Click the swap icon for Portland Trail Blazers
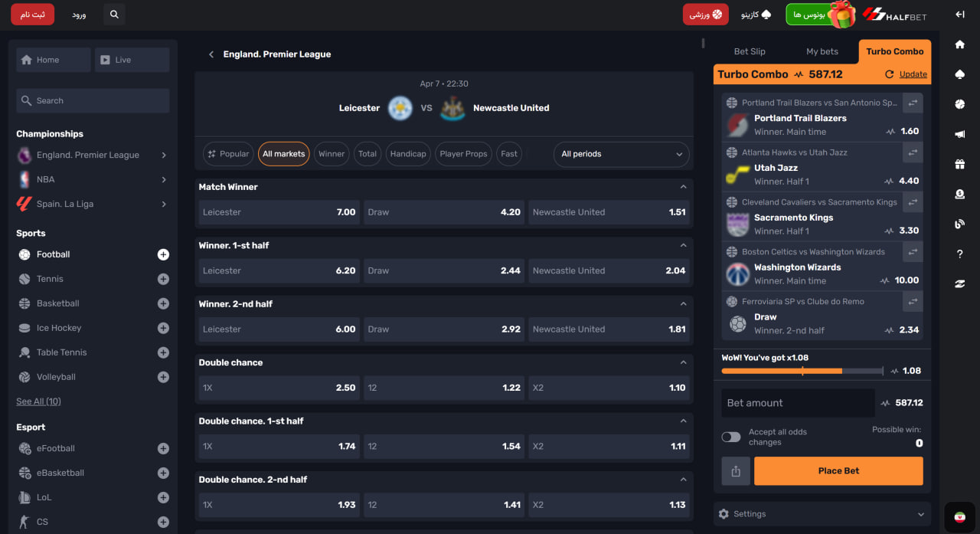This screenshot has width=980, height=534. click(913, 103)
